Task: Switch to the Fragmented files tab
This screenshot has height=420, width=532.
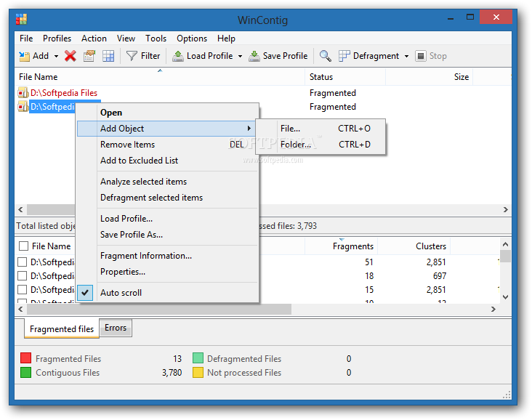Action: point(62,328)
